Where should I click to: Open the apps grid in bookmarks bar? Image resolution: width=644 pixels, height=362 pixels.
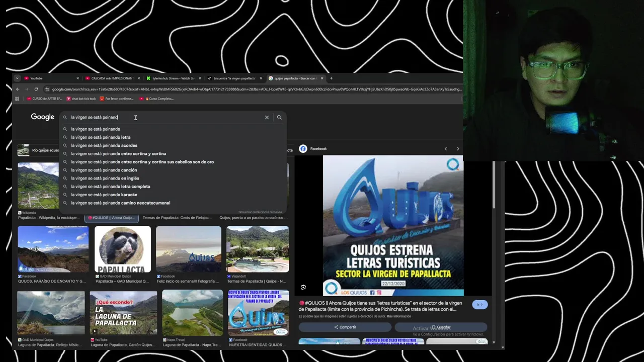click(17, 99)
